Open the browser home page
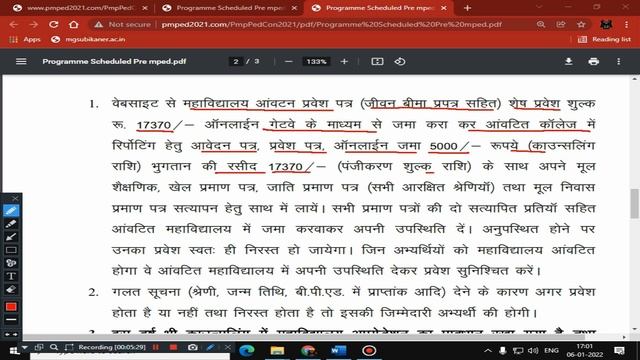 coord(73,24)
